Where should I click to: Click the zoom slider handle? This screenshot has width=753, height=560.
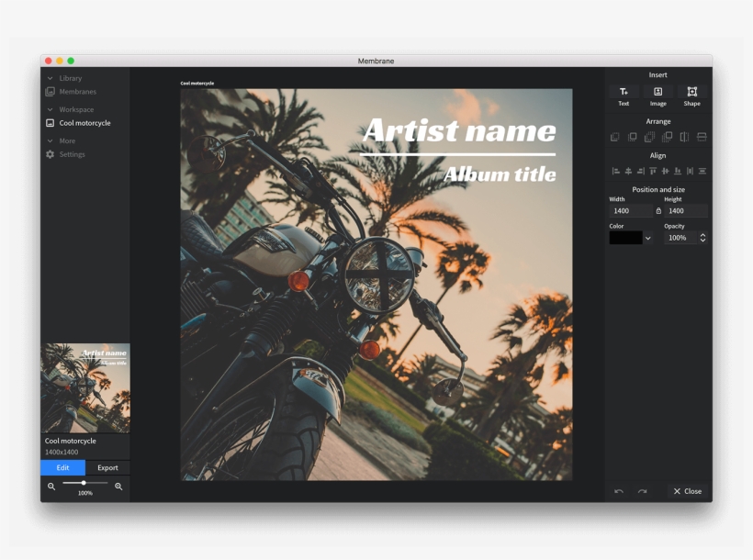coord(84,483)
